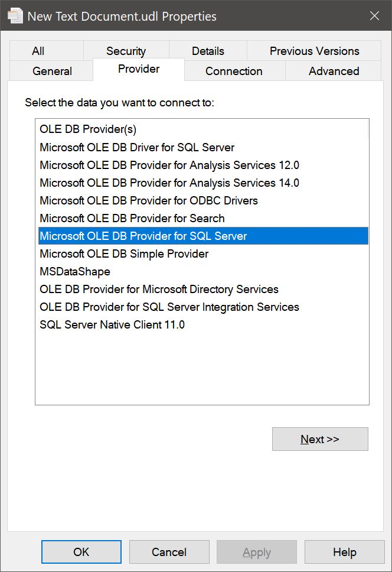This screenshot has height=572, width=392.
Task: Open the Security tab
Action: [x=126, y=51]
